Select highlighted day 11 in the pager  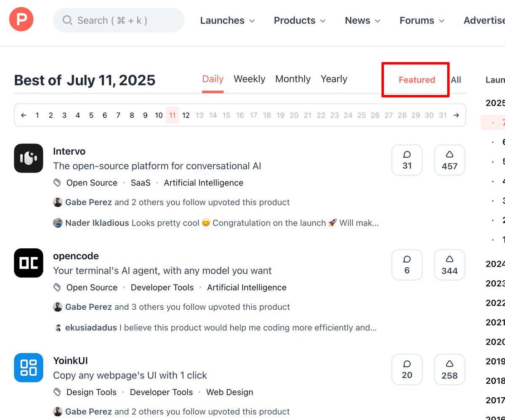coord(173,115)
